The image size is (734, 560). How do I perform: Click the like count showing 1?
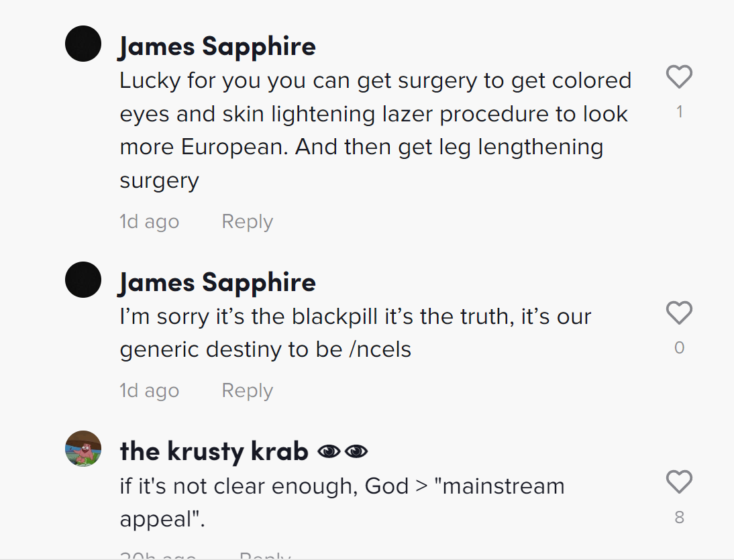679,112
